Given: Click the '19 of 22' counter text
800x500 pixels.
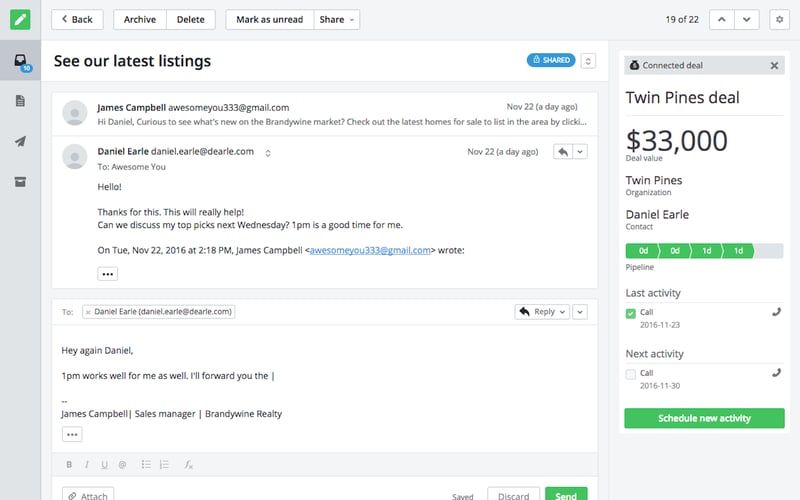Looking at the screenshot, I should pyautogui.click(x=682, y=19).
